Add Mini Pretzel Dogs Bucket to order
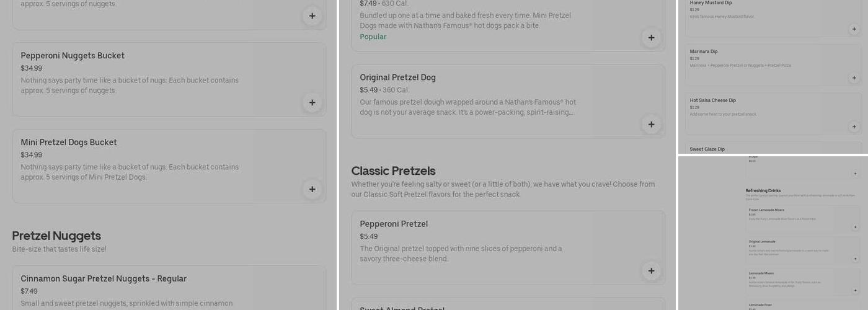Viewport: 868px width, 310px height. tap(312, 190)
